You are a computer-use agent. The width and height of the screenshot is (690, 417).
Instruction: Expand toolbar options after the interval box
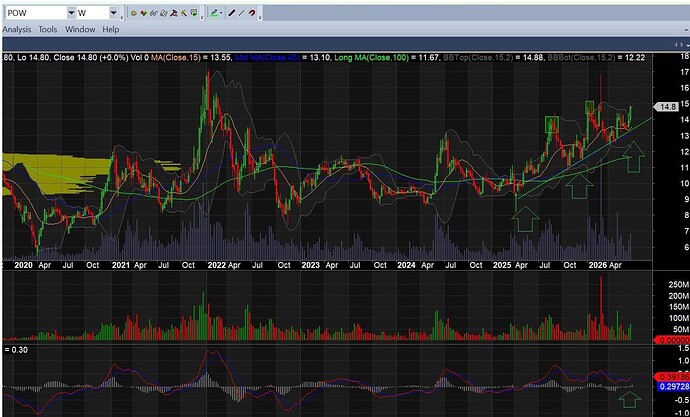(x=122, y=18)
